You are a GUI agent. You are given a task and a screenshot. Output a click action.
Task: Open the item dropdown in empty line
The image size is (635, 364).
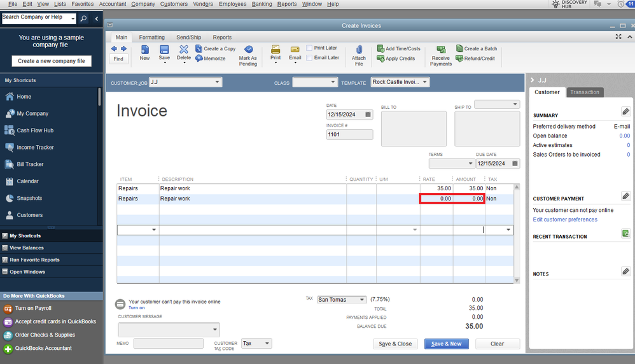pos(154,230)
